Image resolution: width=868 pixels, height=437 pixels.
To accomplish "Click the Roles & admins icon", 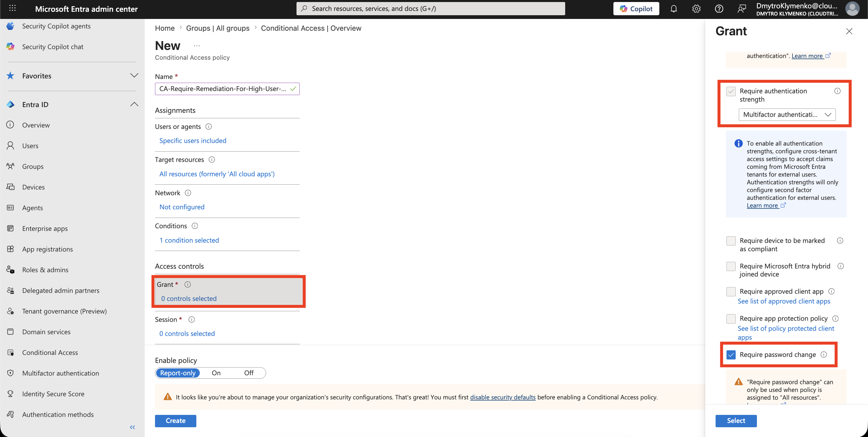I will (x=10, y=270).
